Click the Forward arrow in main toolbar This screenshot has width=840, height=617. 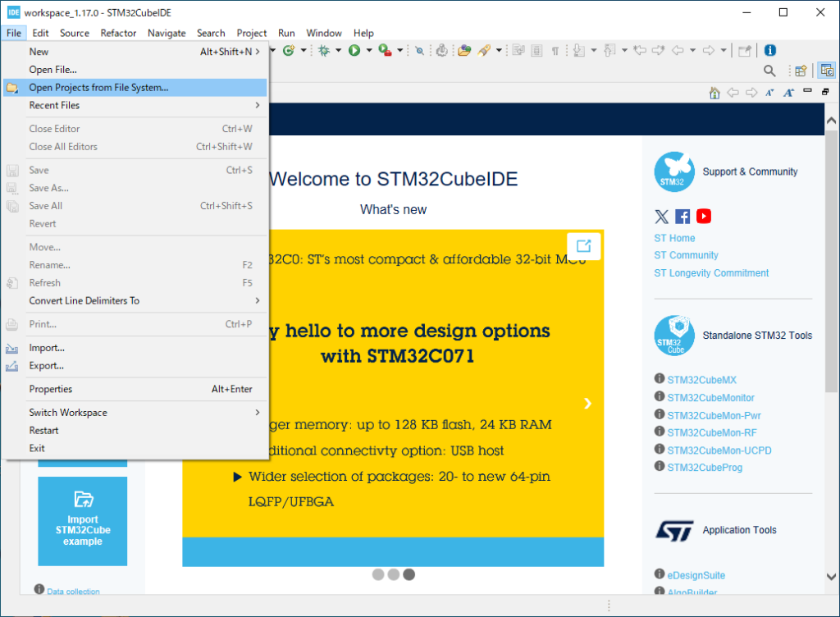coord(708,50)
